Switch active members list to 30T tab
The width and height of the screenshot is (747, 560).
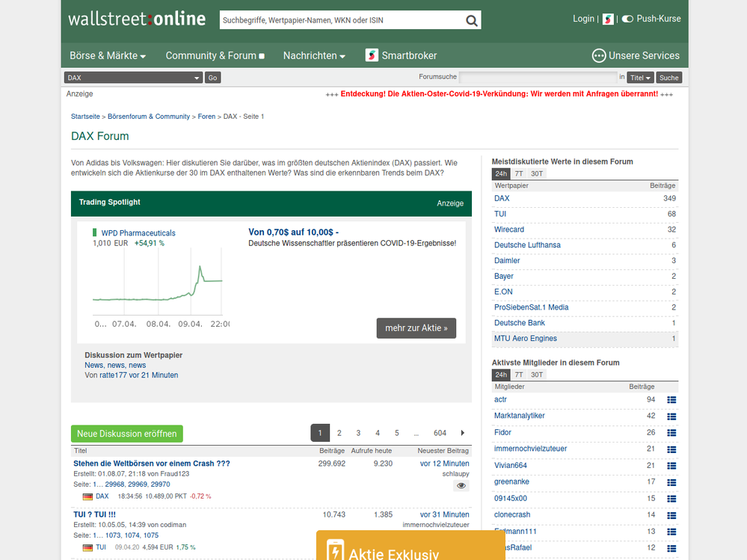coord(537,375)
